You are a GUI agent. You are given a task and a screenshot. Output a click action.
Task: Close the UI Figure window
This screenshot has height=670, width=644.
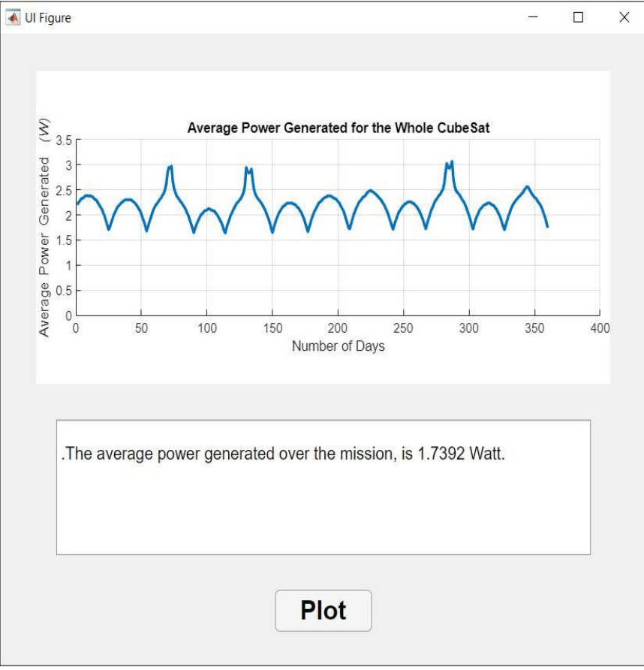(624, 17)
